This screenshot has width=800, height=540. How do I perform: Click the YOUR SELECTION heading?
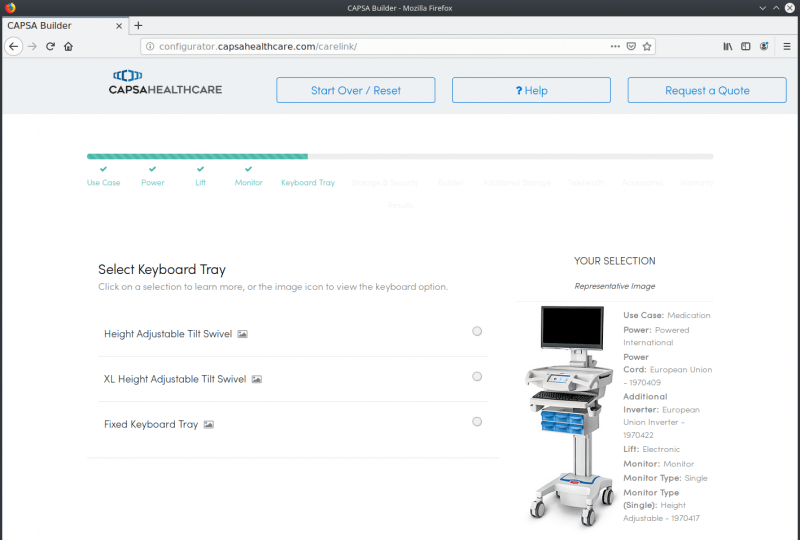[615, 261]
